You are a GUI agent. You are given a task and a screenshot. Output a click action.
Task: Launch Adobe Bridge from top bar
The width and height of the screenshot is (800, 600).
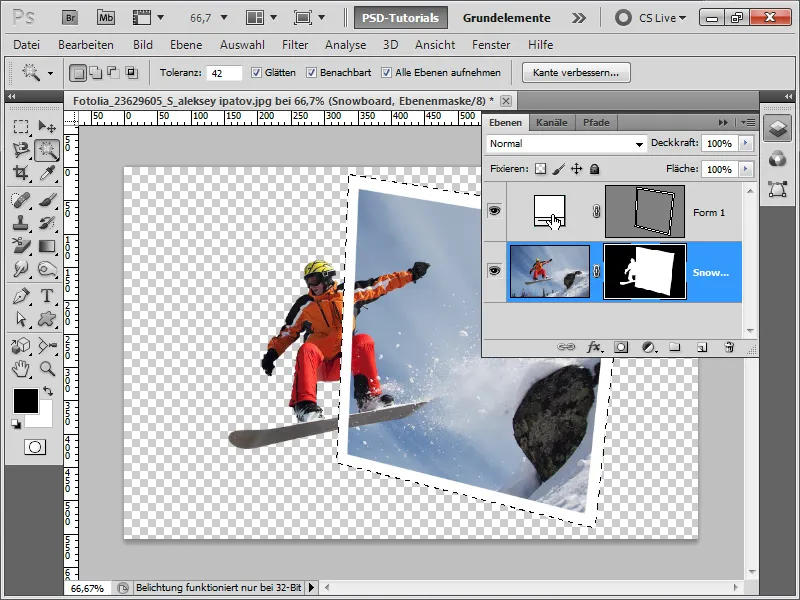click(x=70, y=18)
